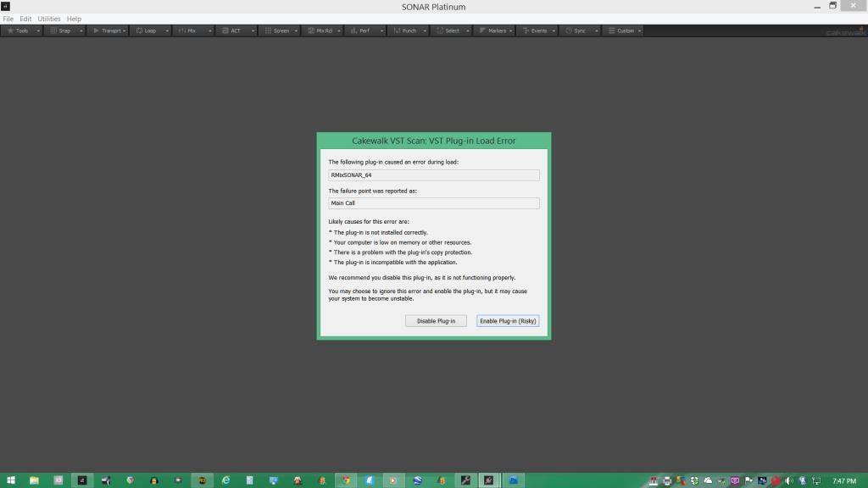The width and height of the screenshot is (868, 488).
Task: Click the Punch module icon
Action: [397, 30]
